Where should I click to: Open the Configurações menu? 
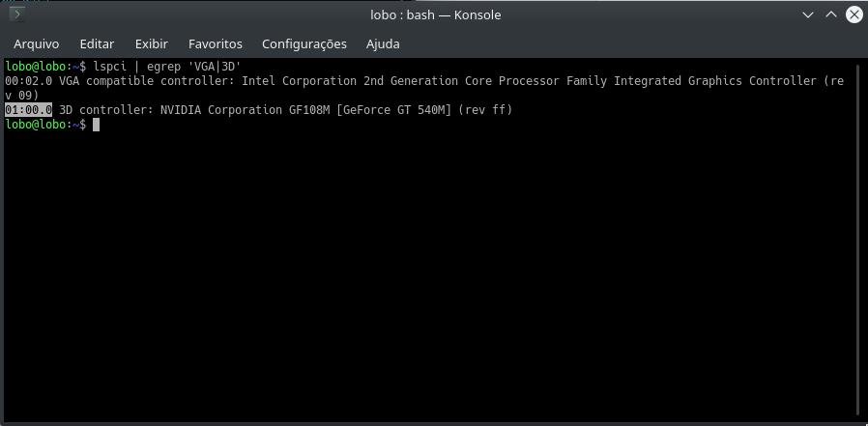tap(304, 43)
